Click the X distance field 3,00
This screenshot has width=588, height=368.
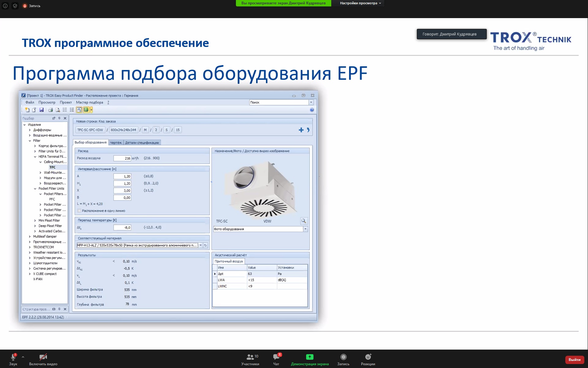[x=122, y=191]
